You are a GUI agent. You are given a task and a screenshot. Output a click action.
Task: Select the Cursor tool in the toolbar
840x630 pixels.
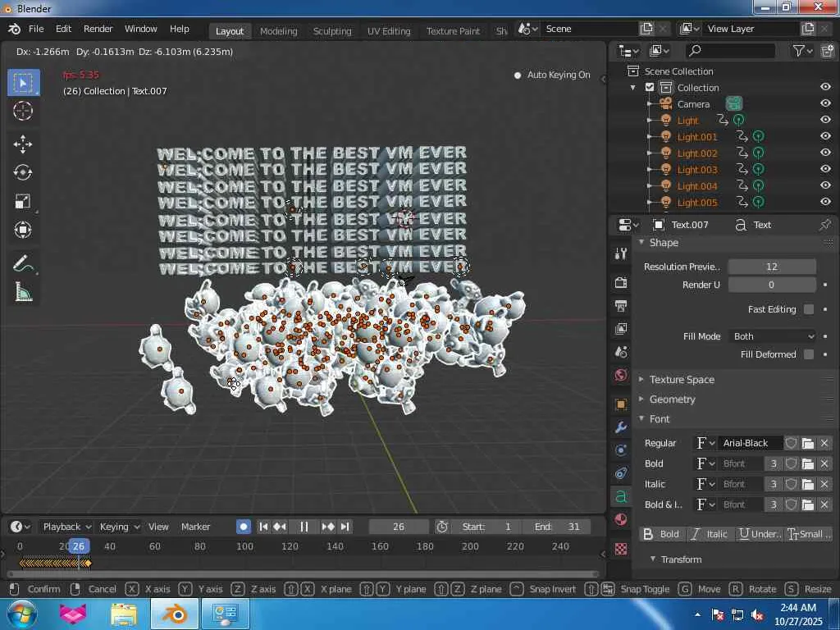23,112
